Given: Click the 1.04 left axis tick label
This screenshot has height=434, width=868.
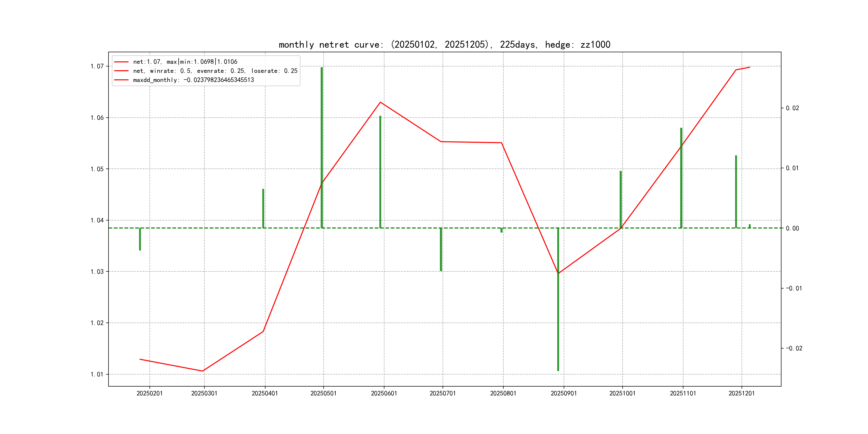Looking at the screenshot, I should (x=97, y=220).
